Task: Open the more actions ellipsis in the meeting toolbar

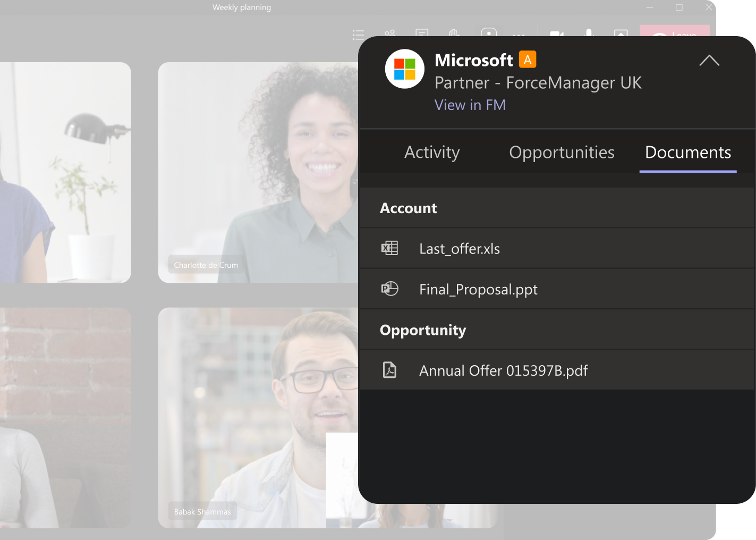Action: (x=519, y=35)
